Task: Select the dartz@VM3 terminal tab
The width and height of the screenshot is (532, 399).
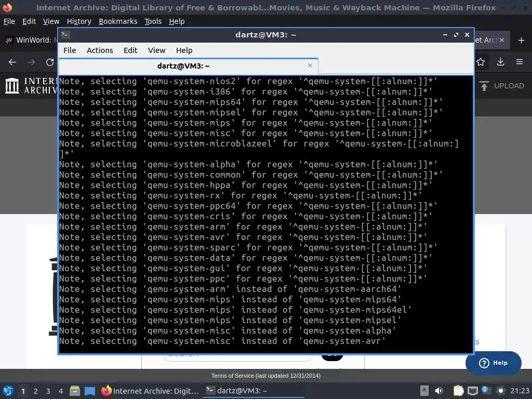Action: tap(188, 66)
